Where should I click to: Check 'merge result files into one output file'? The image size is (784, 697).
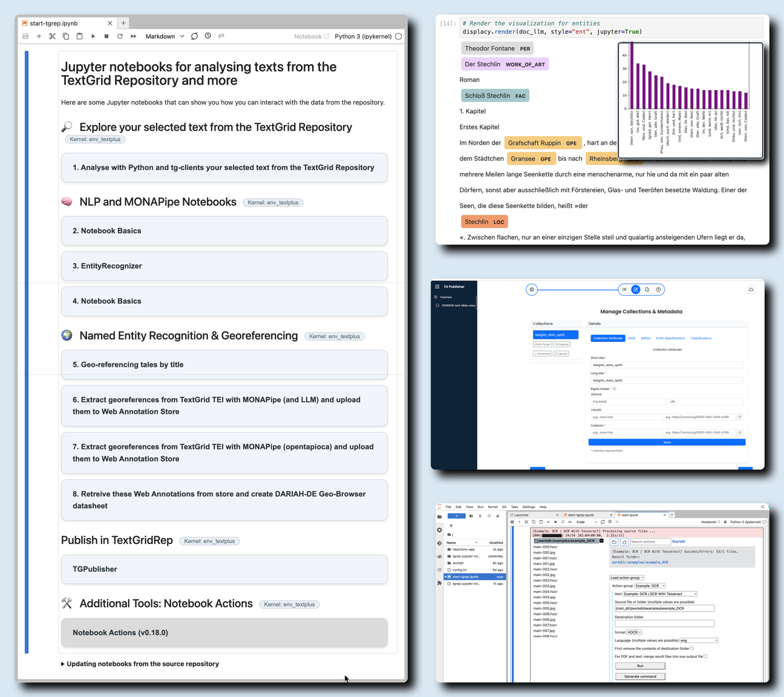[705, 656]
